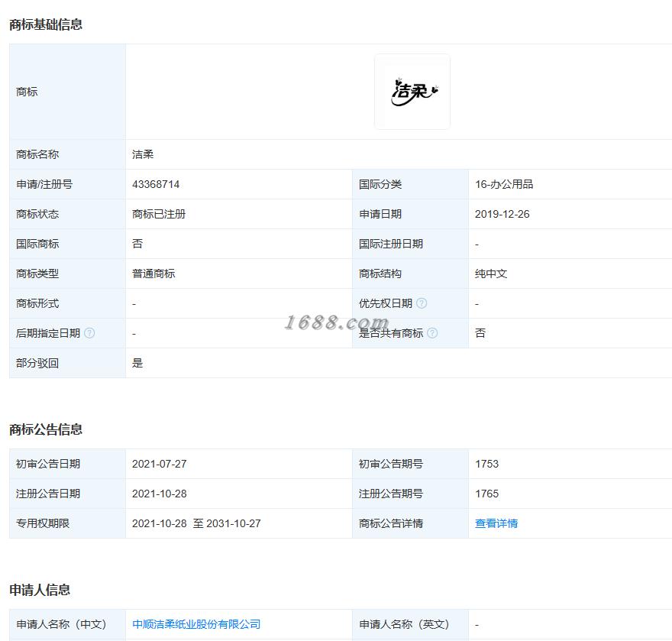This screenshot has width=672, height=641.
Task: Open applicant 中顺洁柔纸业股份有限公司 link
Action: 196,624
